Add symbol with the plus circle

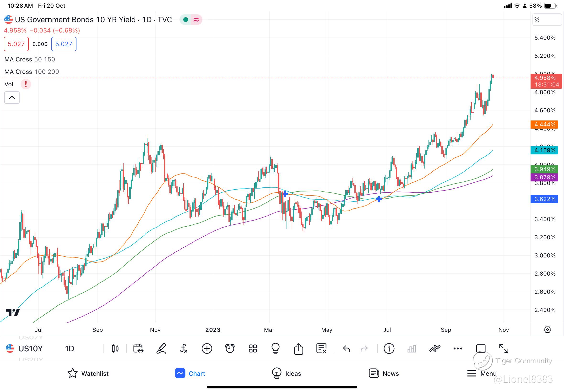[207, 348]
